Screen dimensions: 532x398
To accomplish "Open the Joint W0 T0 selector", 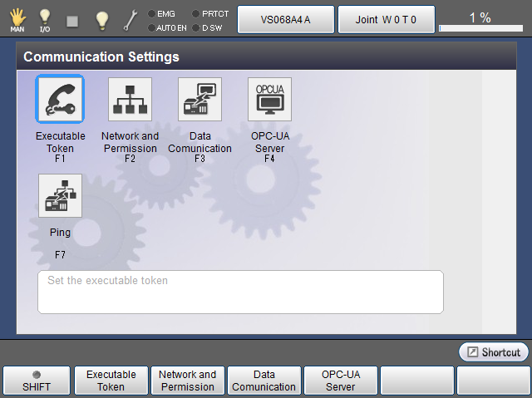I will coord(386,19).
